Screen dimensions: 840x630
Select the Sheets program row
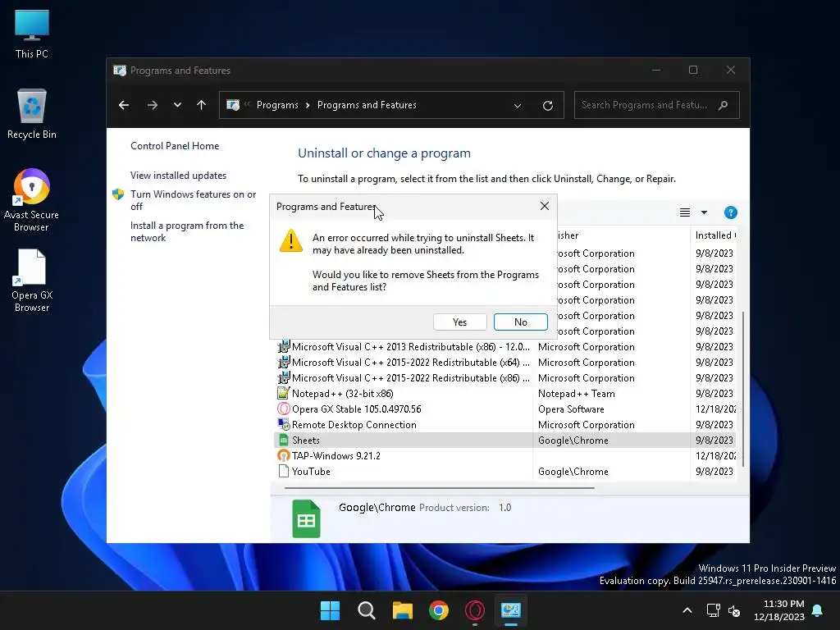[x=505, y=440]
